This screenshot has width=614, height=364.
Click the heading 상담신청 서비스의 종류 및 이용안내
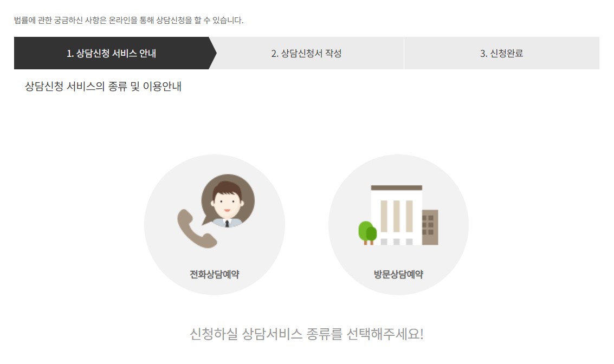tap(103, 86)
